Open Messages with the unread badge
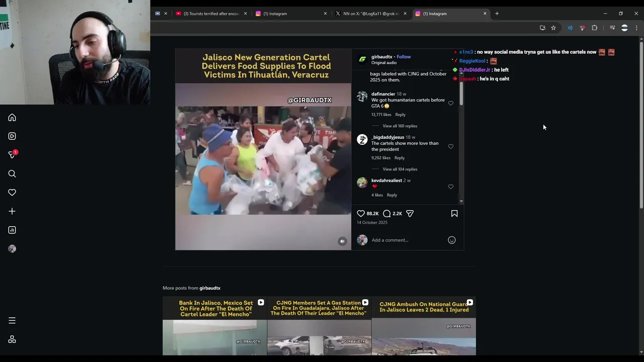The image size is (644, 362). point(12,155)
